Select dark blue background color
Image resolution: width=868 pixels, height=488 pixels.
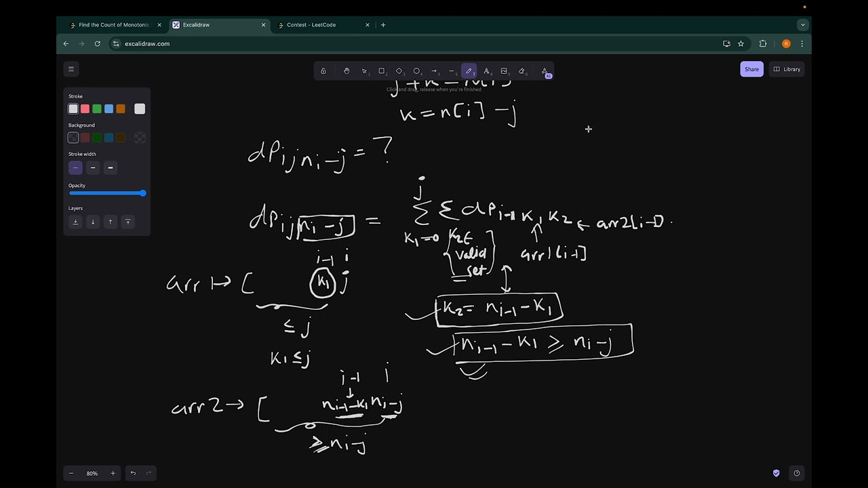point(108,138)
